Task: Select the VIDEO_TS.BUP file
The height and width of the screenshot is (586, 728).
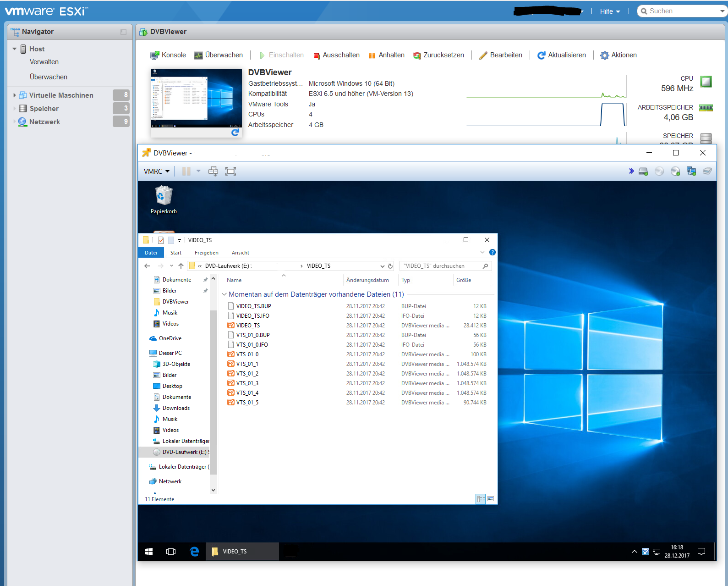Action: click(x=254, y=306)
